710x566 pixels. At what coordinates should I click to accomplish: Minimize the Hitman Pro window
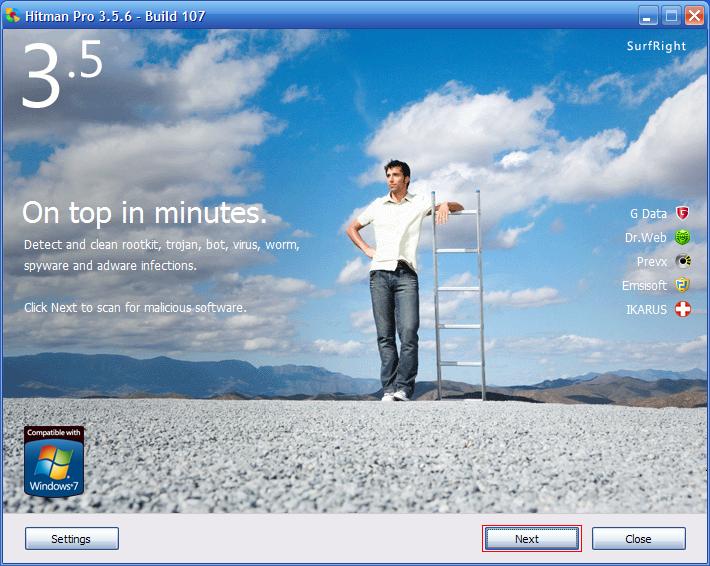click(648, 16)
